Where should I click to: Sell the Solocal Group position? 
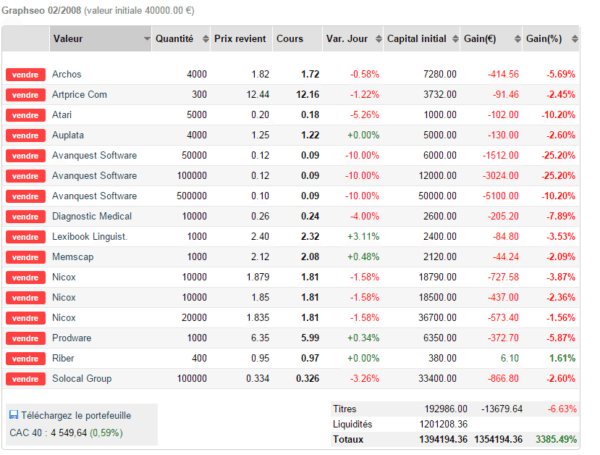(26, 379)
